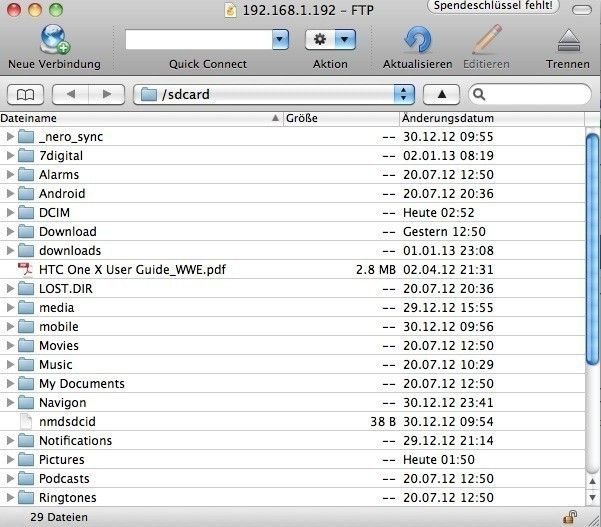Disconnect using the Trennen eject icon

568,41
